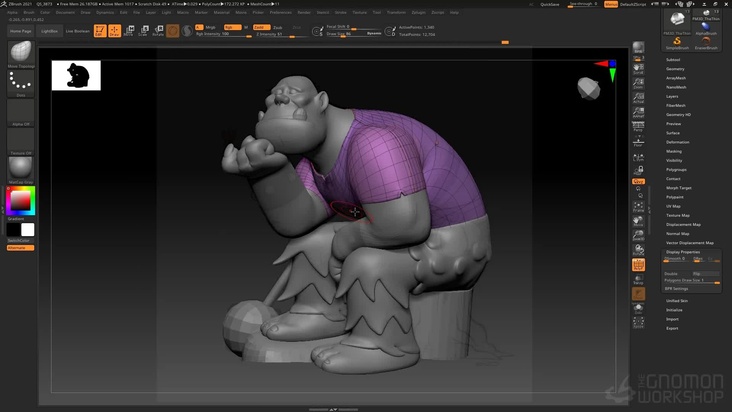The width and height of the screenshot is (732, 412).
Task: Open the Preferences menu
Action: pyautogui.click(x=281, y=13)
